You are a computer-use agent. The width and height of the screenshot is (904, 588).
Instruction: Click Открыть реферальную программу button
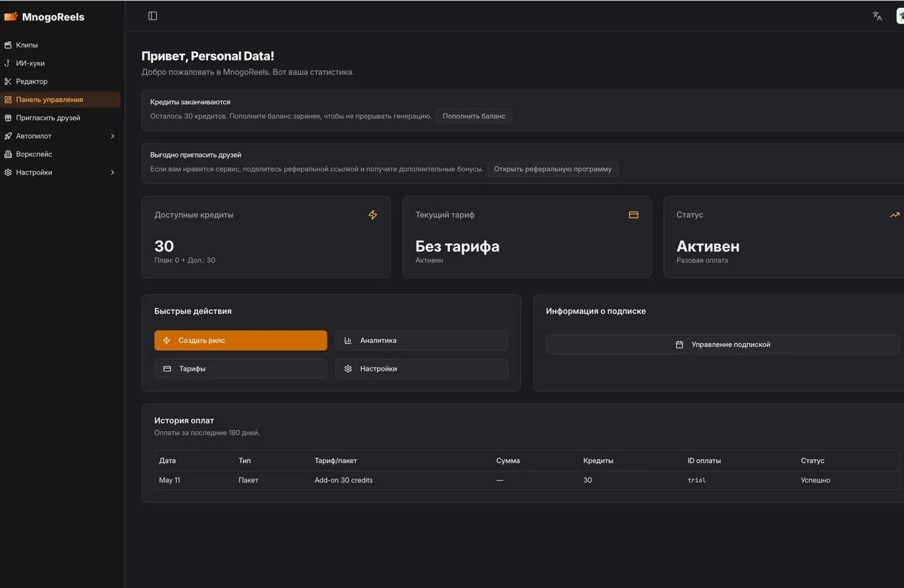(553, 169)
